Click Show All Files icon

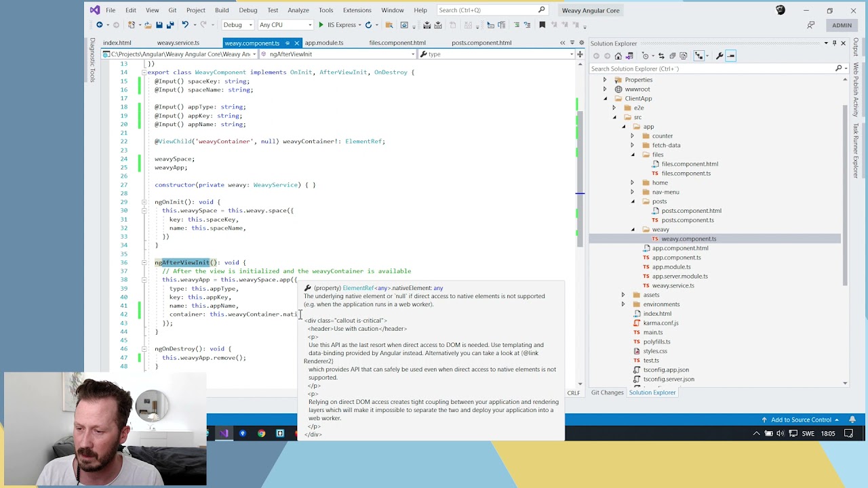[684, 56]
